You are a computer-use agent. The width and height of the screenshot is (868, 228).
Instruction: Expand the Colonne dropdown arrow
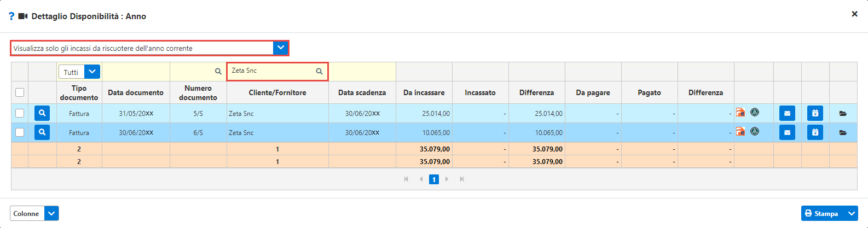51,213
